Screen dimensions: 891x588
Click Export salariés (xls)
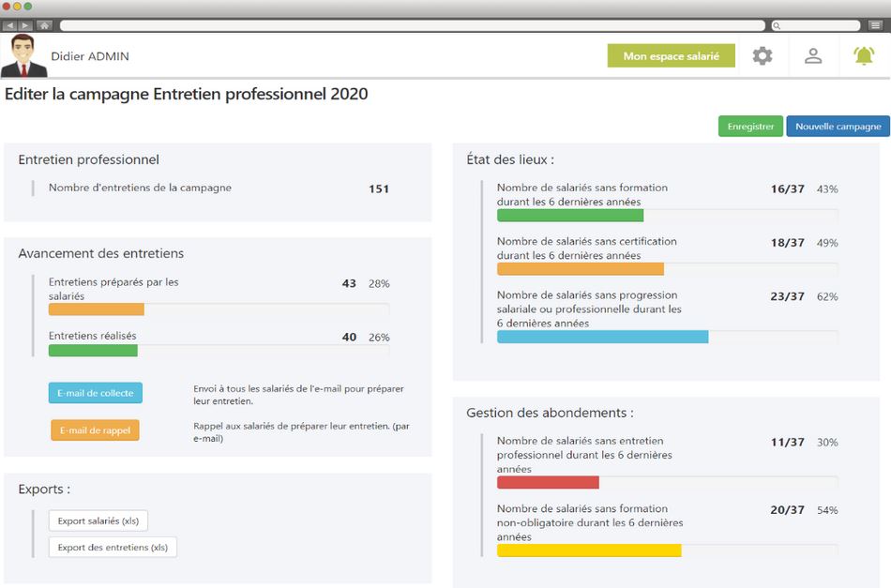pyautogui.click(x=98, y=520)
